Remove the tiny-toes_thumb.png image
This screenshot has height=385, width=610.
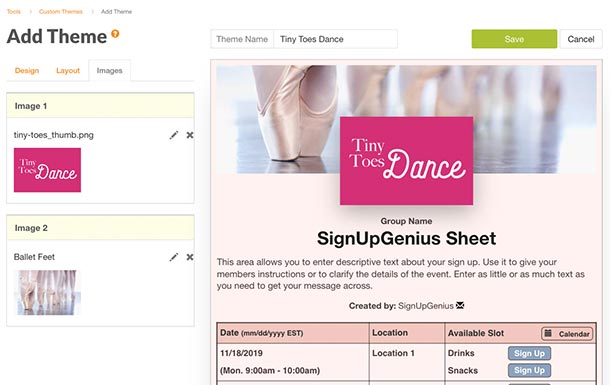(x=190, y=135)
